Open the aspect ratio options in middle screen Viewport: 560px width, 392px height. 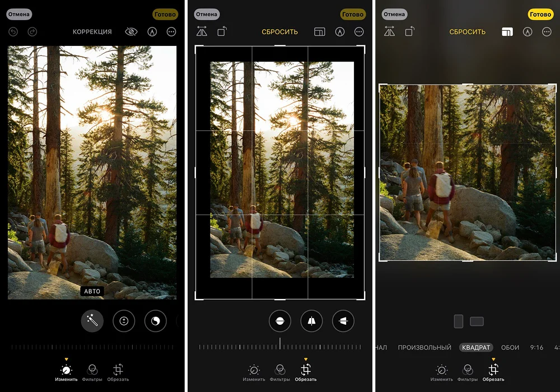[319, 32]
